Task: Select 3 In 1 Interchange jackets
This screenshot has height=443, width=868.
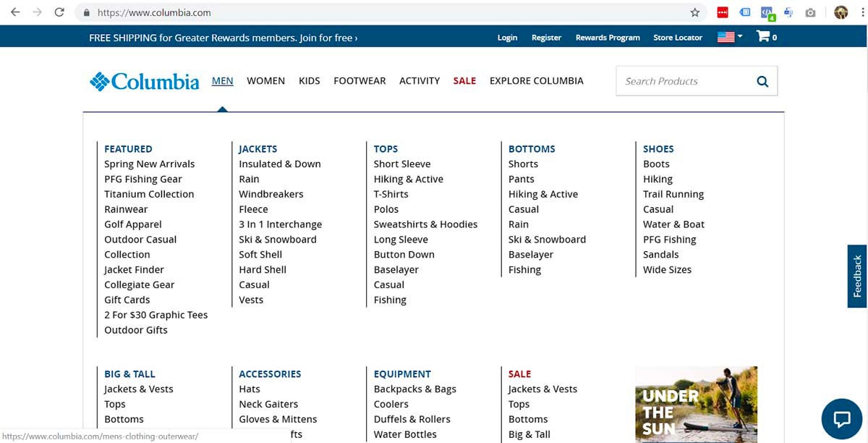Action: click(x=281, y=224)
